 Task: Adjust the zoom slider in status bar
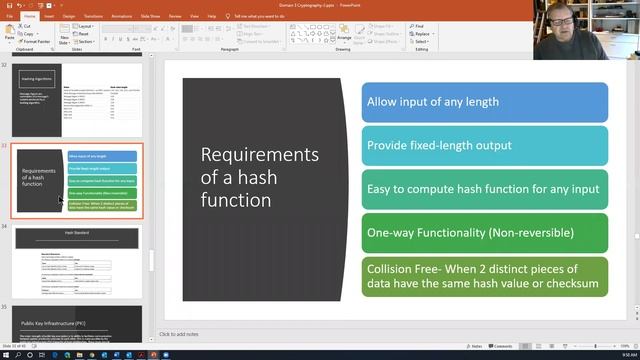595,346
